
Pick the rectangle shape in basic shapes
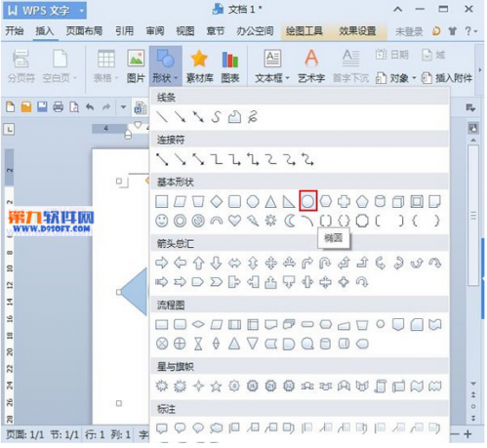click(162, 201)
